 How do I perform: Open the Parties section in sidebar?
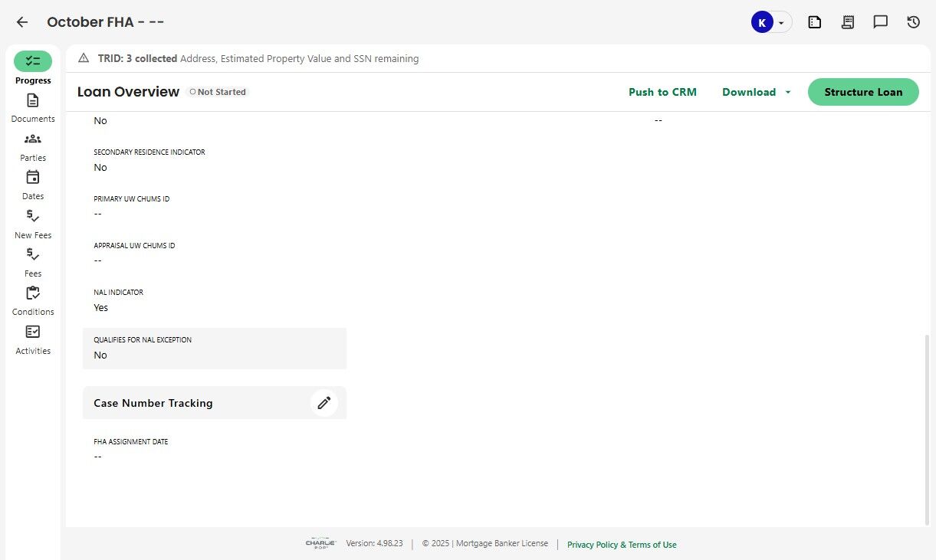[x=33, y=146]
